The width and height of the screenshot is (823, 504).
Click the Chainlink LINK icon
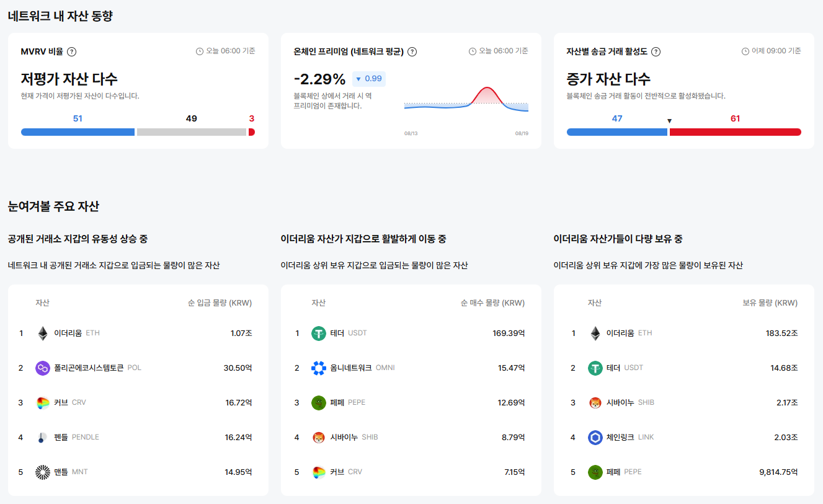[595, 438]
